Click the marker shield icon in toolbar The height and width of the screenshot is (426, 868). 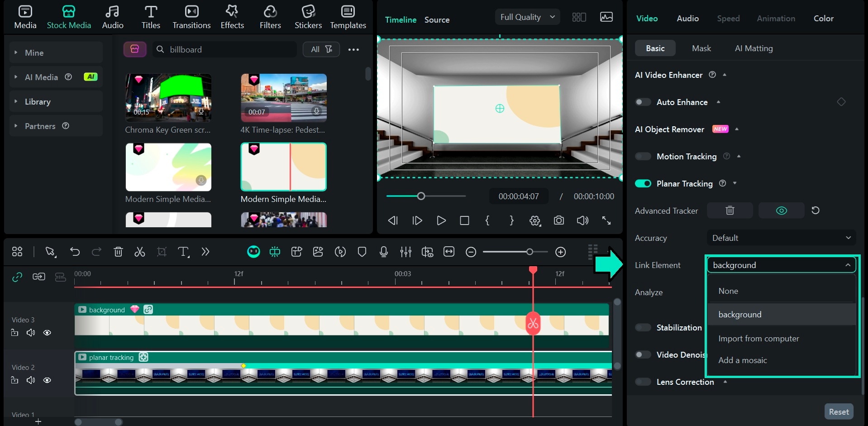click(x=362, y=252)
